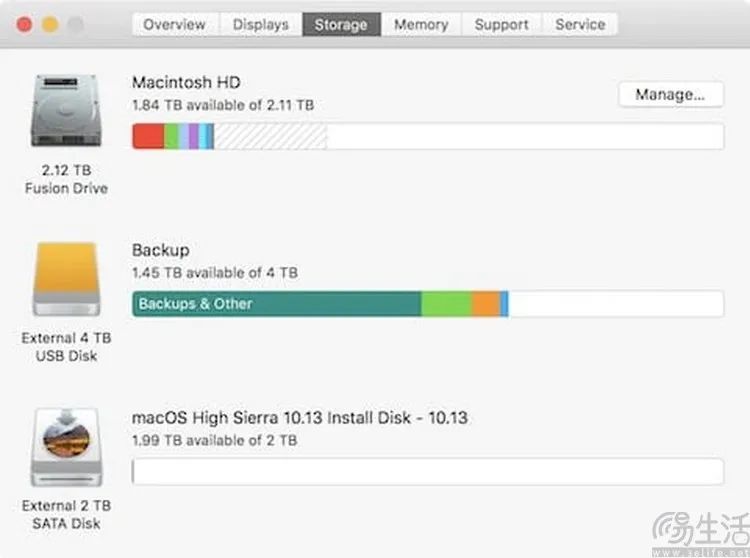
Task: Click the orange segment in Backup bar
Action: point(486,304)
